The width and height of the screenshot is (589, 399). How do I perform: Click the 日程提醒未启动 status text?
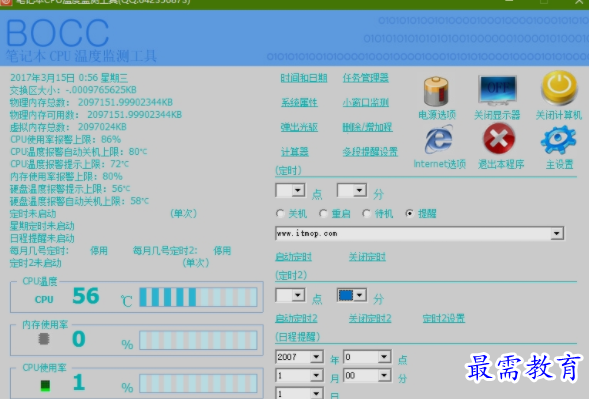(42, 239)
